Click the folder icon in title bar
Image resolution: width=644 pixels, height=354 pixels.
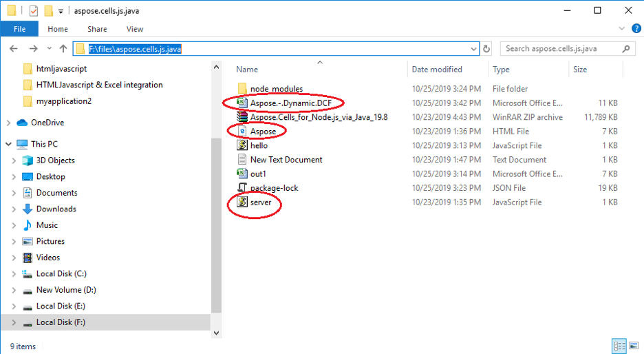[12, 11]
